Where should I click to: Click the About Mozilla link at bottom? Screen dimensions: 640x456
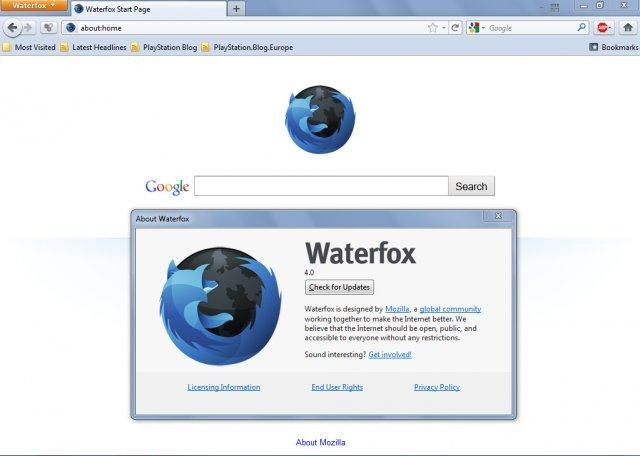pyautogui.click(x=320, y=442)
